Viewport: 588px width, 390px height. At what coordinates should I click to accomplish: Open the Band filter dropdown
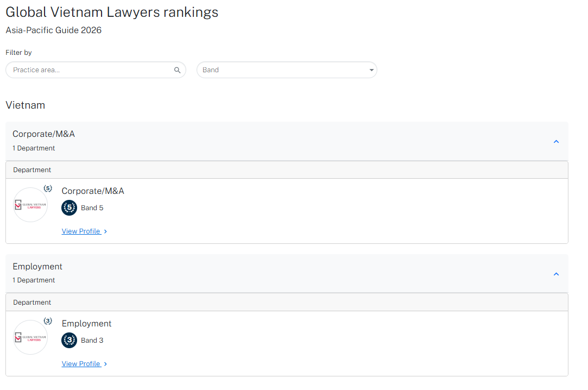pyautogui.click(x=286, y=70)
